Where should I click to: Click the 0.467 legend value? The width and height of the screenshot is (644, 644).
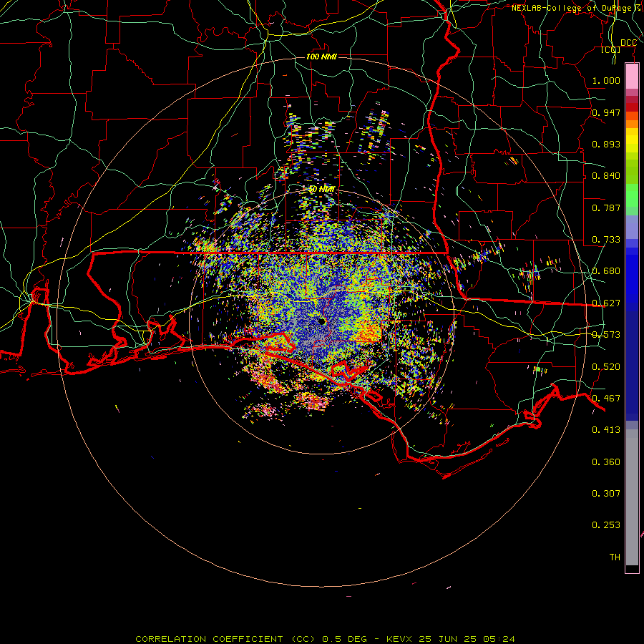pos(606,399)
